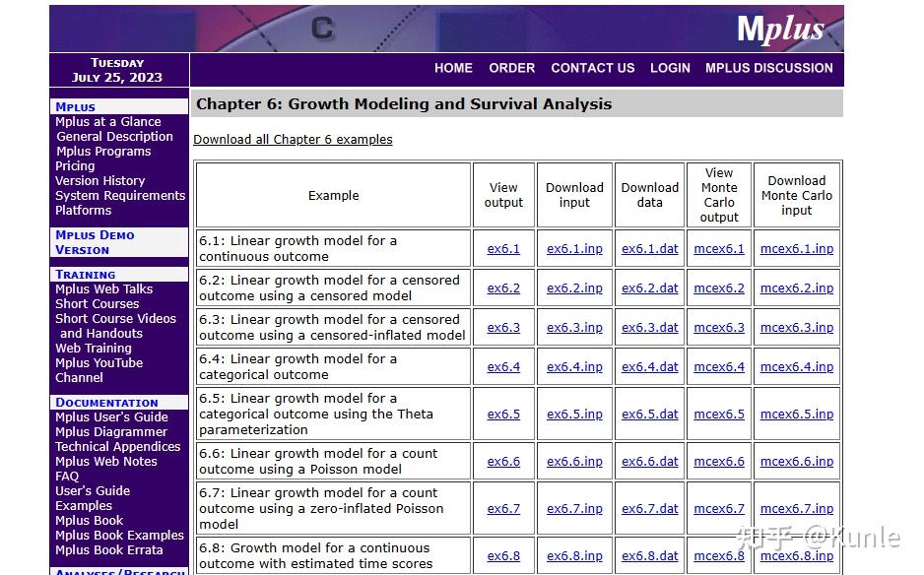View Monte Carlo output mcex6.4
Image resolution: width=924 pixels, height=575 pixels.
pyautogui.click(x=718, y=366)
